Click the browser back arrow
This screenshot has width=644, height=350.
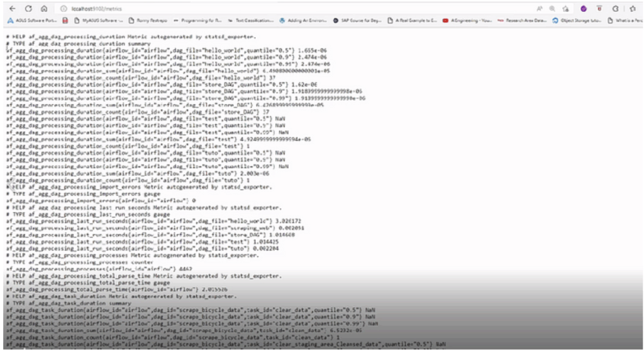pos(12,9)
